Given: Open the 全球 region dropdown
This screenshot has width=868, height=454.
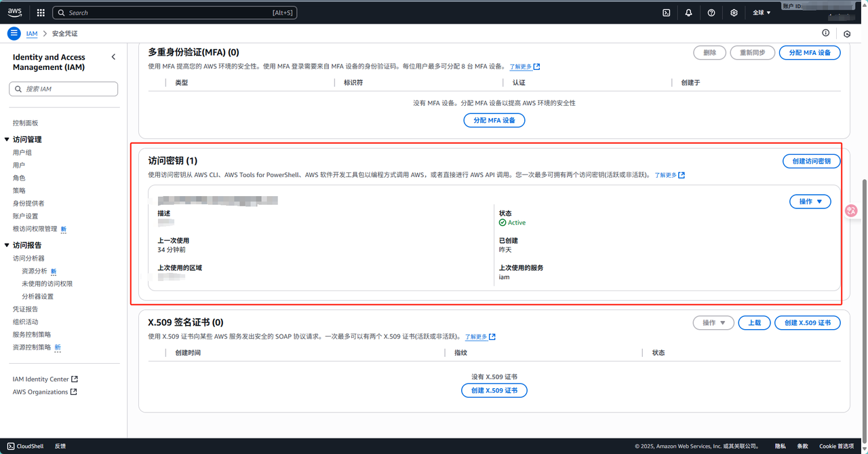Looking at the screenshot, I should point(762,12).
